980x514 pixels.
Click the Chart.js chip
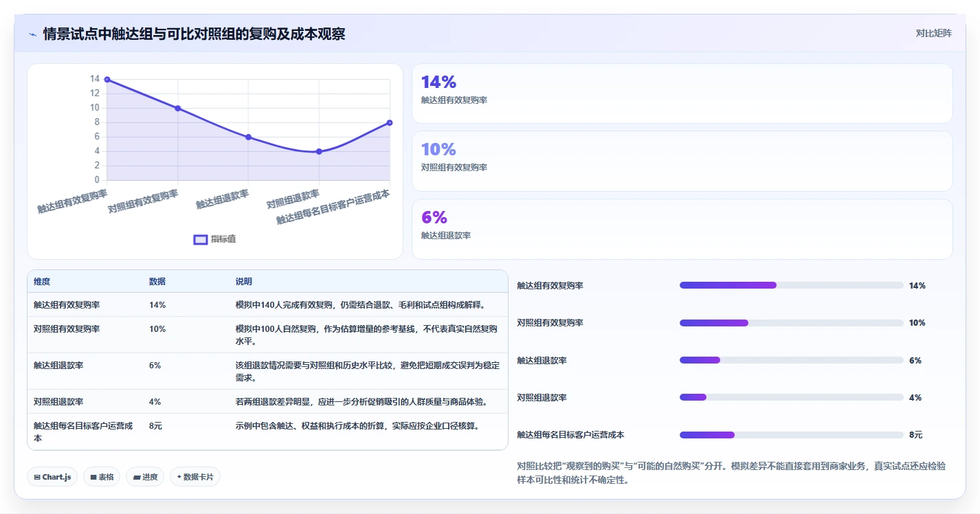(52, 477)
